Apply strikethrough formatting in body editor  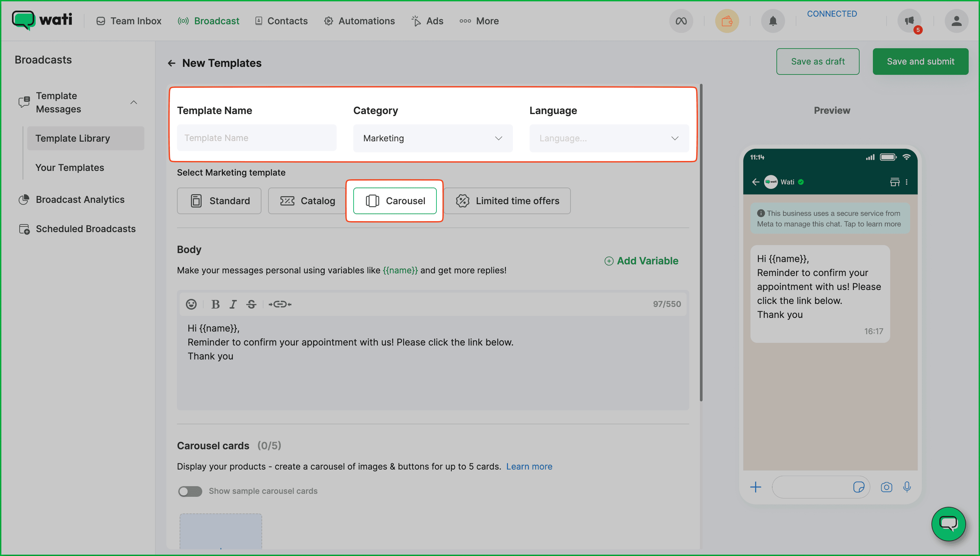pos(251,304)
